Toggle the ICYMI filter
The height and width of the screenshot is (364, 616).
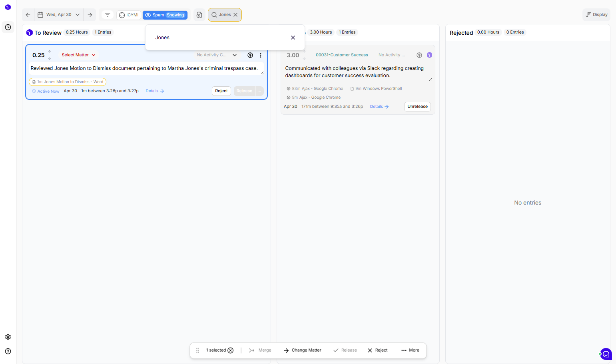[x=129, y=15]
